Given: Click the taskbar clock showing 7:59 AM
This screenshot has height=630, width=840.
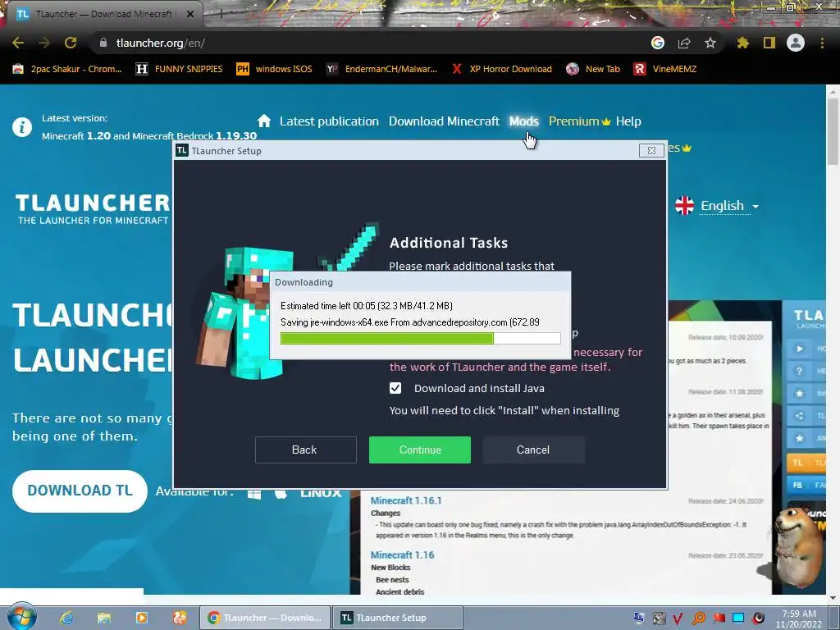Looking at the screenshot, I should click(x=799, y=619).
